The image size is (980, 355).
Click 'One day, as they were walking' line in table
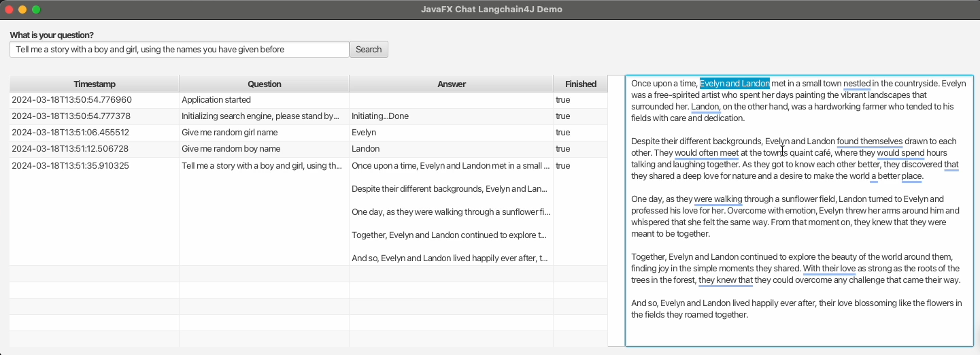pyautogui.click(x=451, y=212)
